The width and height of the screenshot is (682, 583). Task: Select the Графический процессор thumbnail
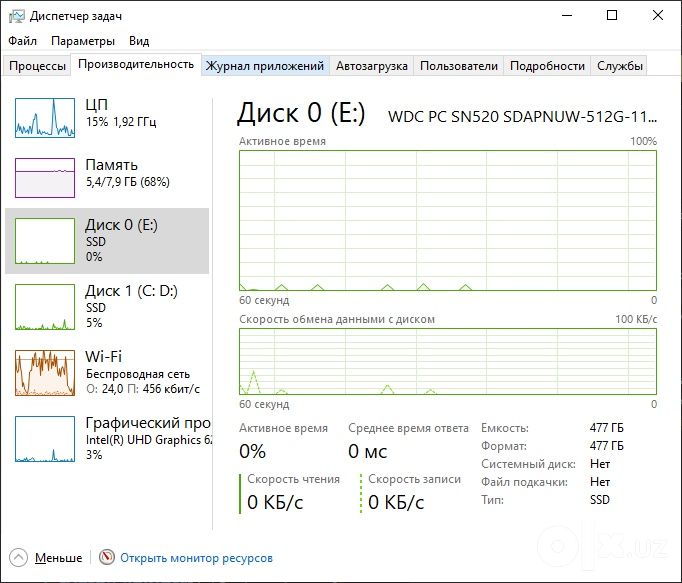point(45,439)
